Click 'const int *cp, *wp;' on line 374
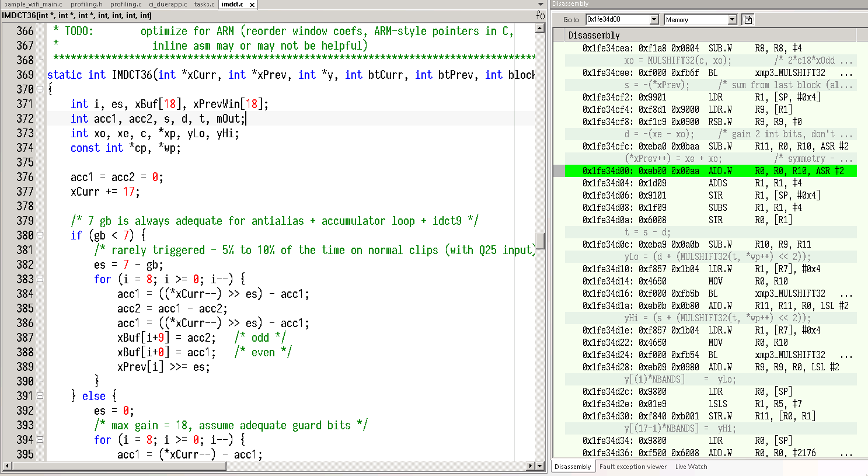Viewport: 868px width, 476px height. (126, 148)
